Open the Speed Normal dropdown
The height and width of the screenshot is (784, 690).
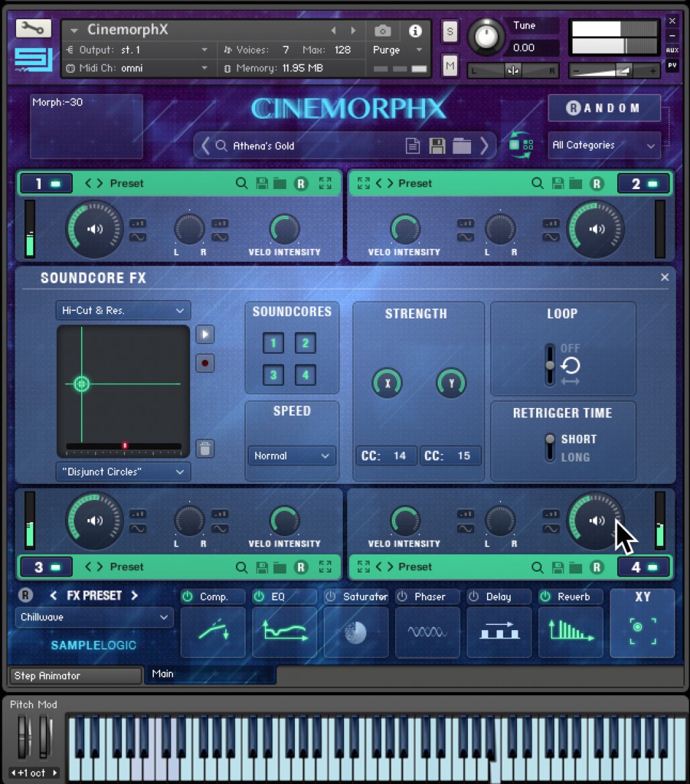292,456
